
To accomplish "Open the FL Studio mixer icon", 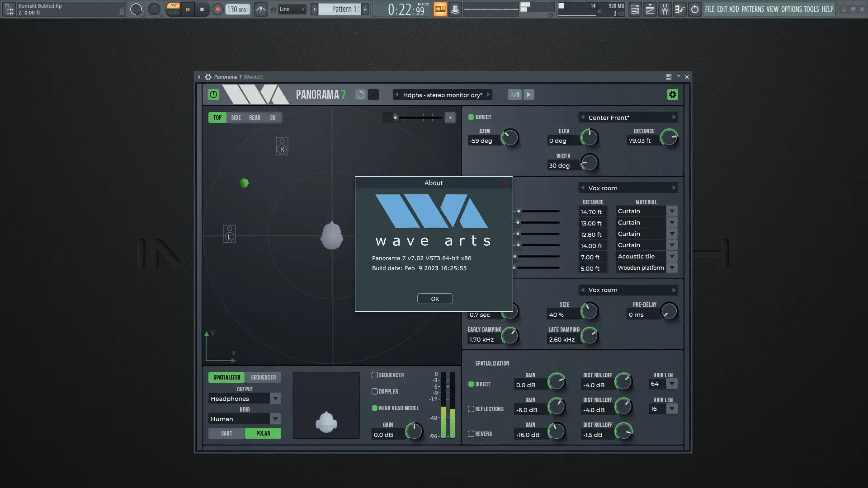I will 665,9.
